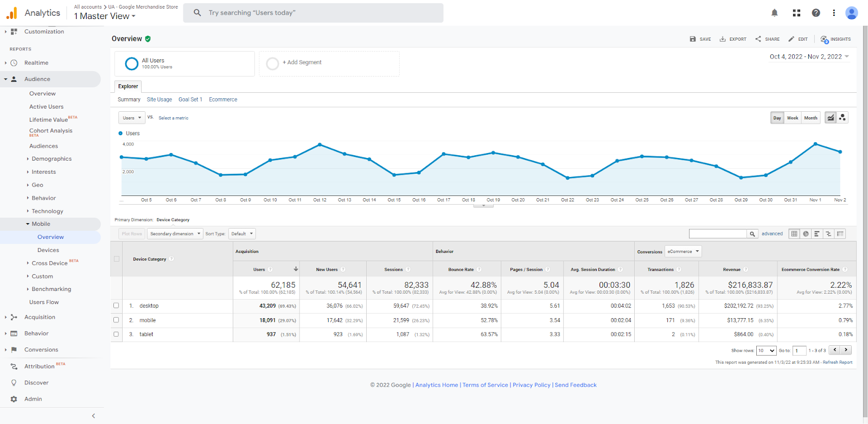Open the Privacy Policy link

point(532,385)
